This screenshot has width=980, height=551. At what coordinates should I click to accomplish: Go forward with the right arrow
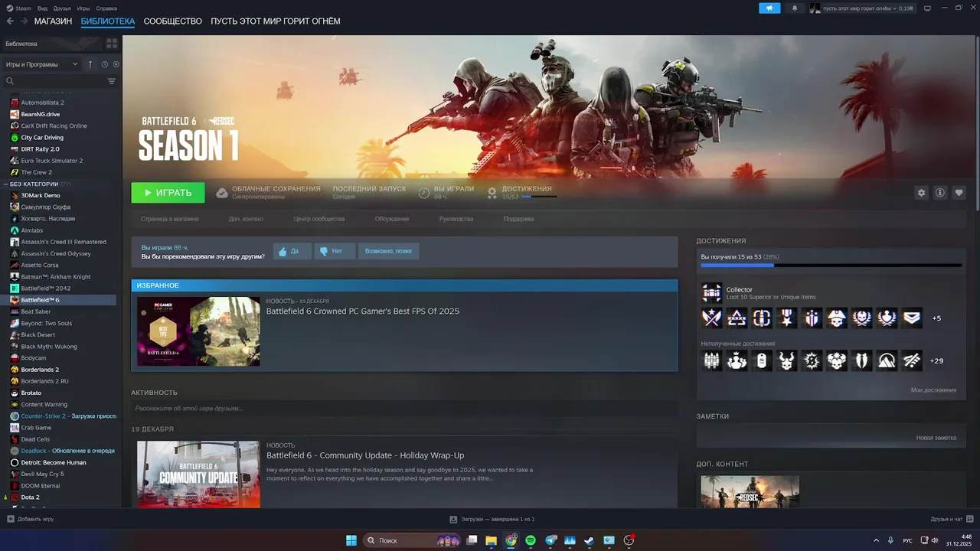(x=24, y=21)
